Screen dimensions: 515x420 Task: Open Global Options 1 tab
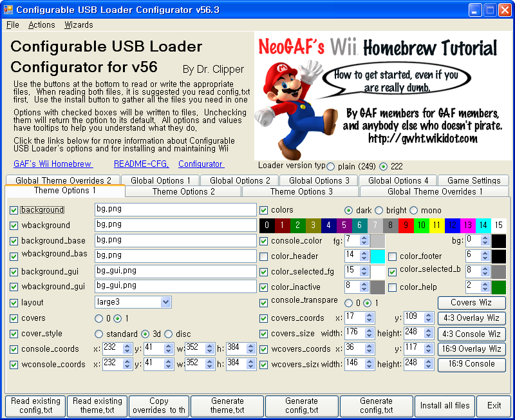tap(160, 180)
